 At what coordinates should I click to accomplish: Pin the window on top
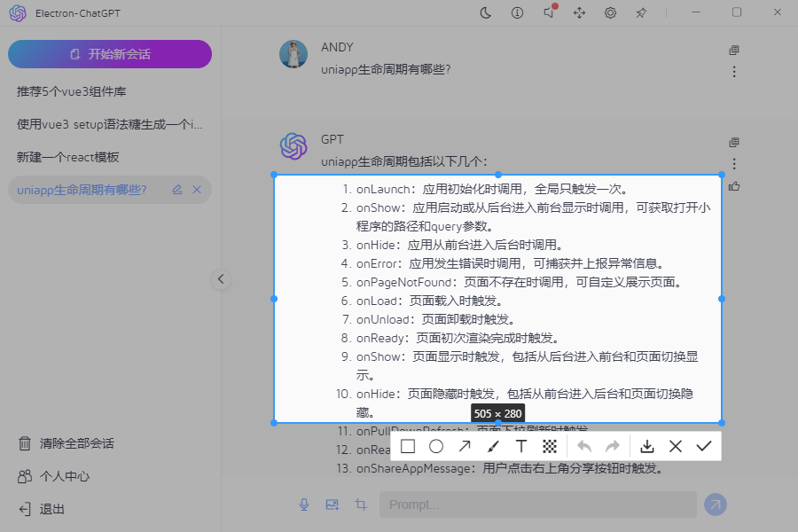coord(641,12)
